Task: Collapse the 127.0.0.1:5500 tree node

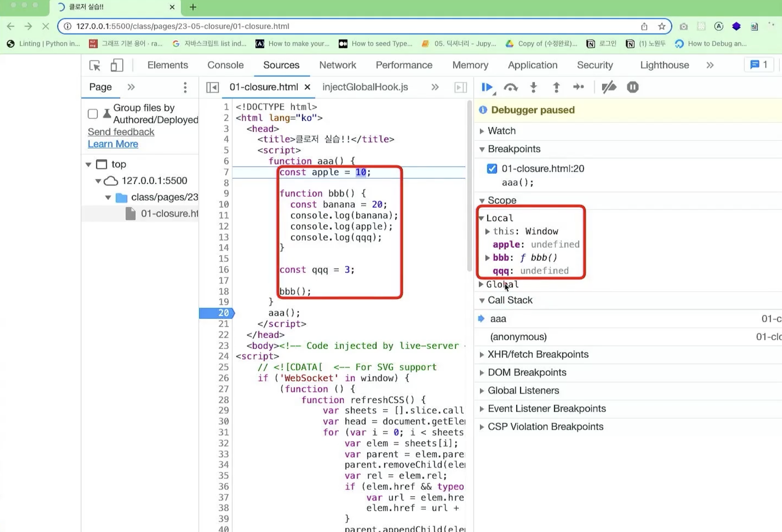Action: 98,181
